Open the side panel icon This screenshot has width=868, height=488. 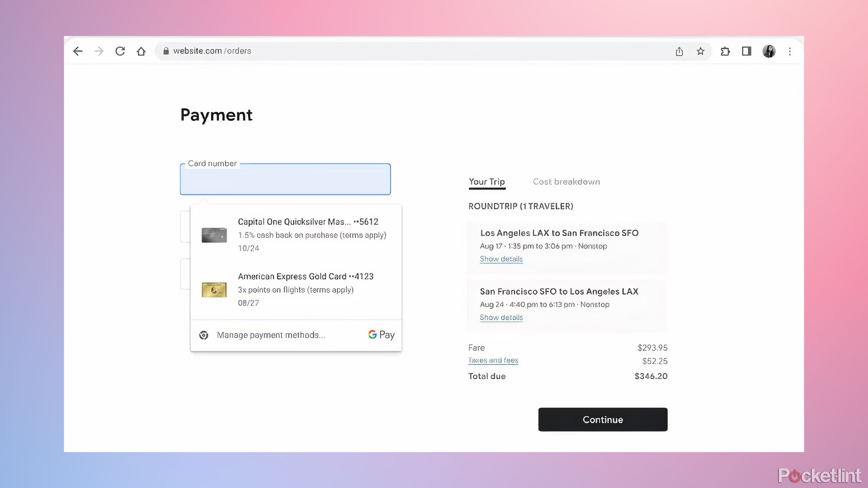pos(746,51)
